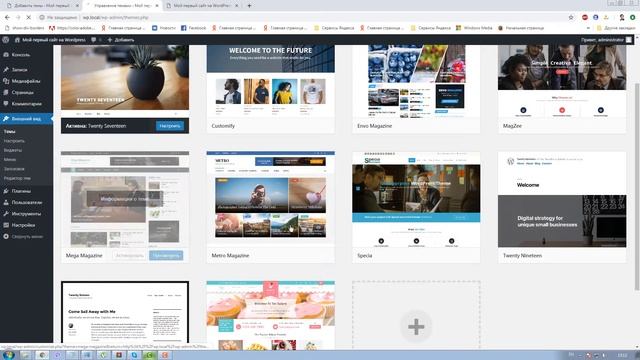Open the Twenty Sixteen theme thumbnail
Image resolution: width=640 pixels, height=360 pixels.
point(125,312)
